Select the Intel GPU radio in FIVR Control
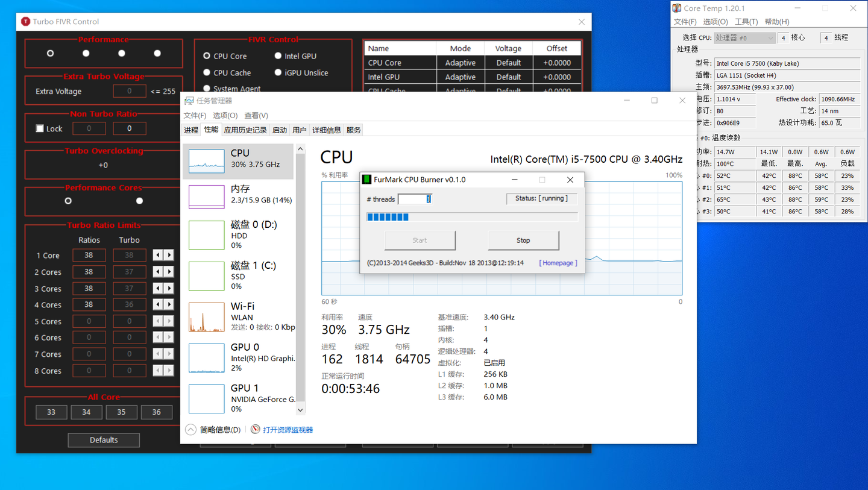868x490 pixels. [x=278, y=56]
